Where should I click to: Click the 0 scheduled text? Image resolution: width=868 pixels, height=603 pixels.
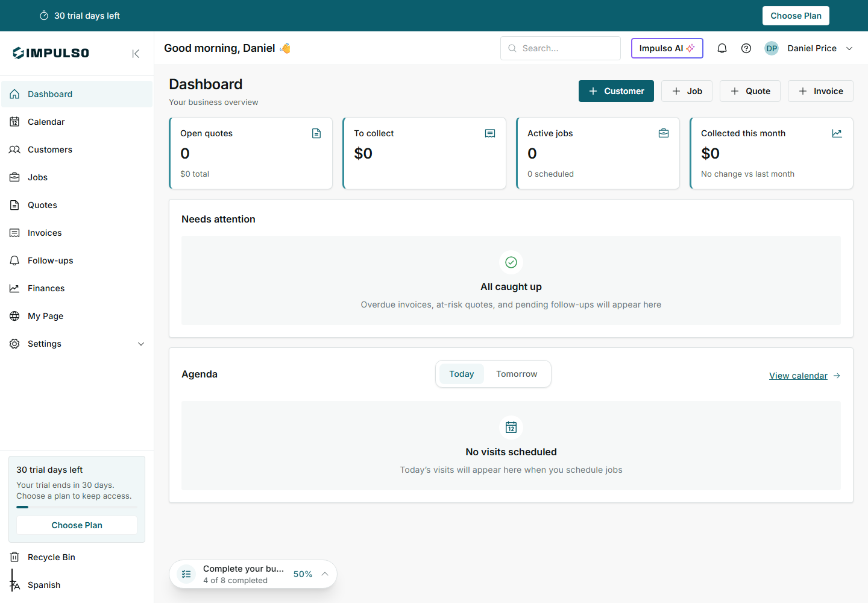pos(550,174)
